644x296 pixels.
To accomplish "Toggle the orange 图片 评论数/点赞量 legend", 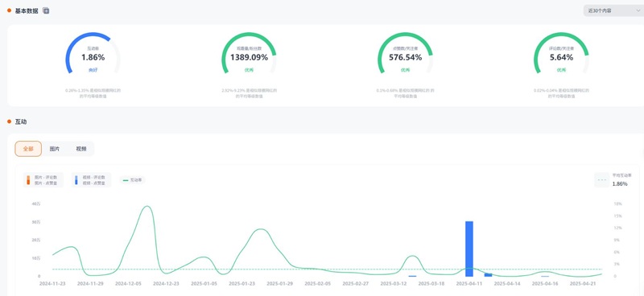I will (43, 180).
